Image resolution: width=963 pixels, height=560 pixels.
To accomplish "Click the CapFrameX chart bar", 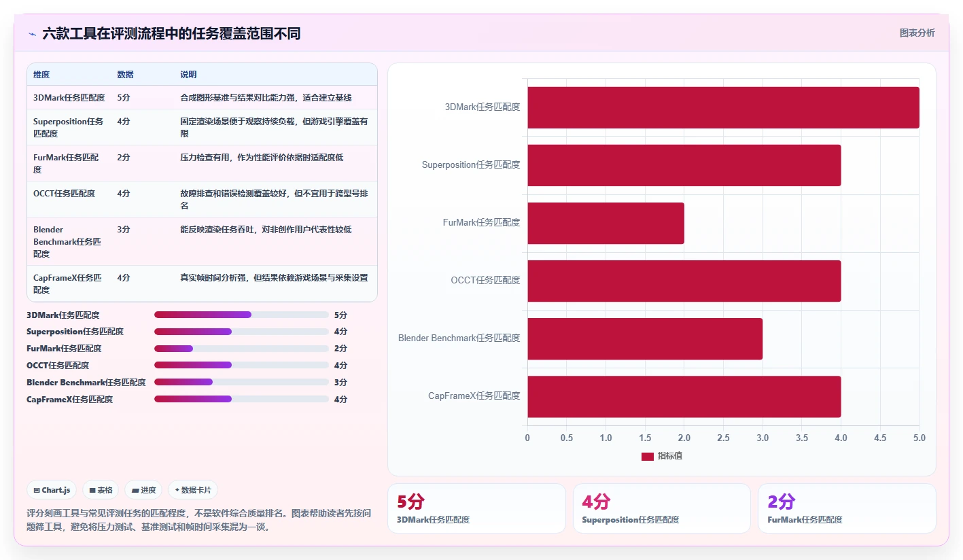I will pos(684,396).
